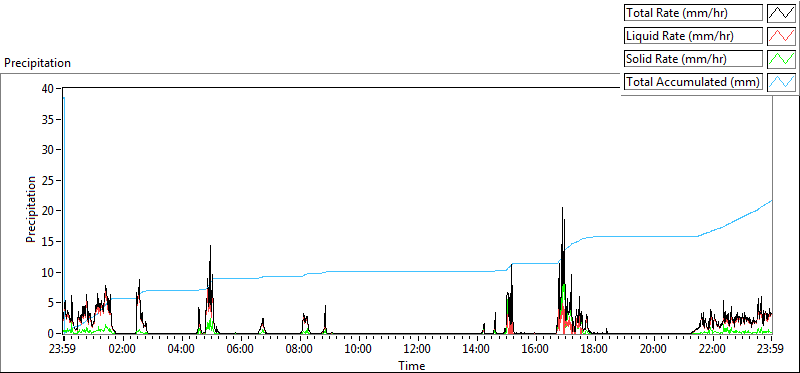This screenshot has height=373, width=800.
Task: Select the Total Accumulated (mm) legend label
Action: (x=693, y=82)
